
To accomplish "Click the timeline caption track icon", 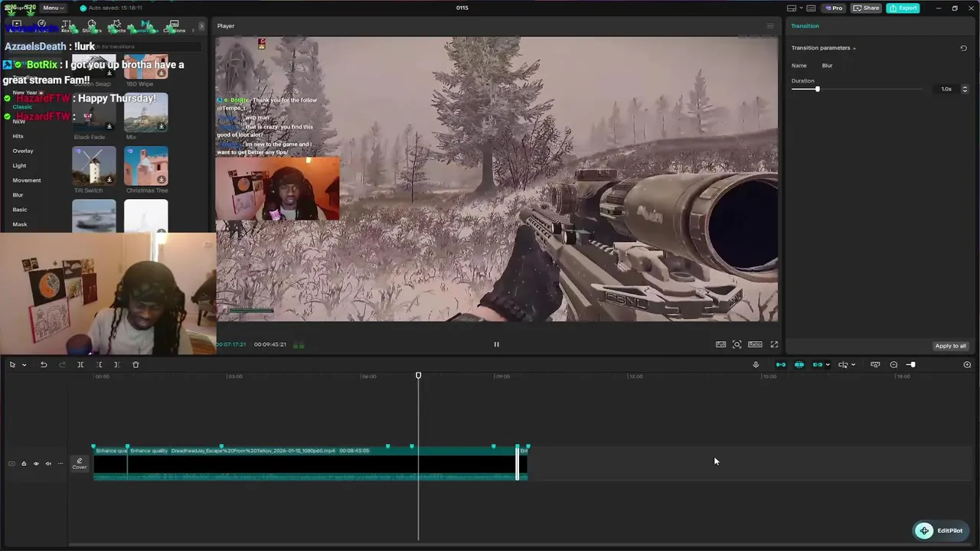I will tap(875, 364).
